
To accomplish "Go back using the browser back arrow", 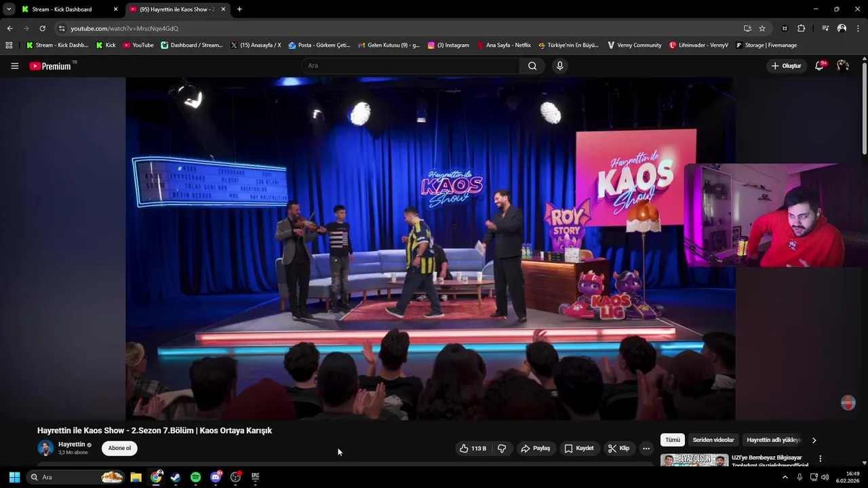I will [9, 28].
